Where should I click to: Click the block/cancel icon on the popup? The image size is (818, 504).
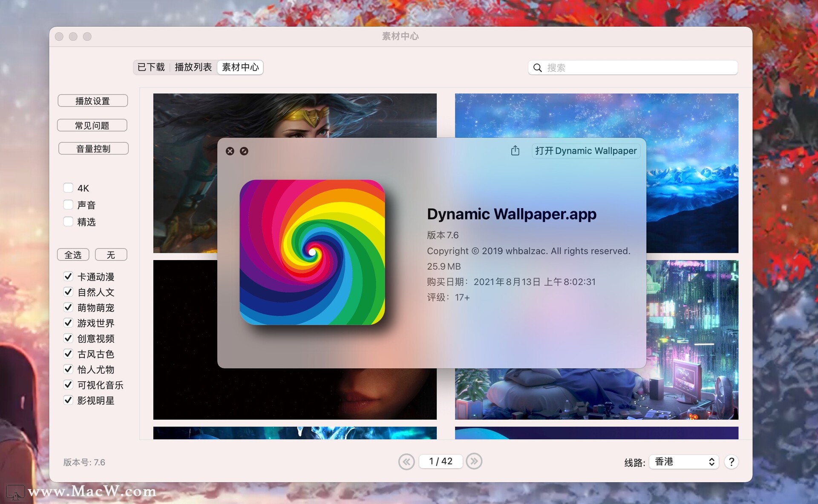tap(245, 151)
